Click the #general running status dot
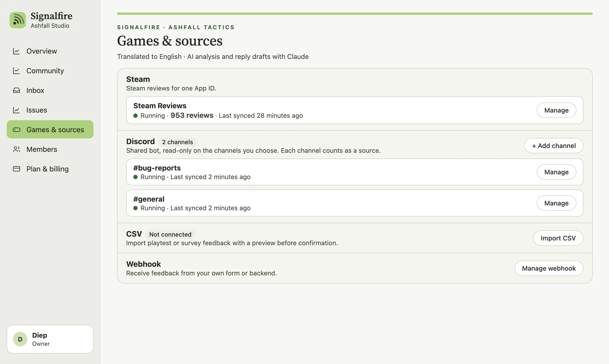 click(x=135, y=208)
